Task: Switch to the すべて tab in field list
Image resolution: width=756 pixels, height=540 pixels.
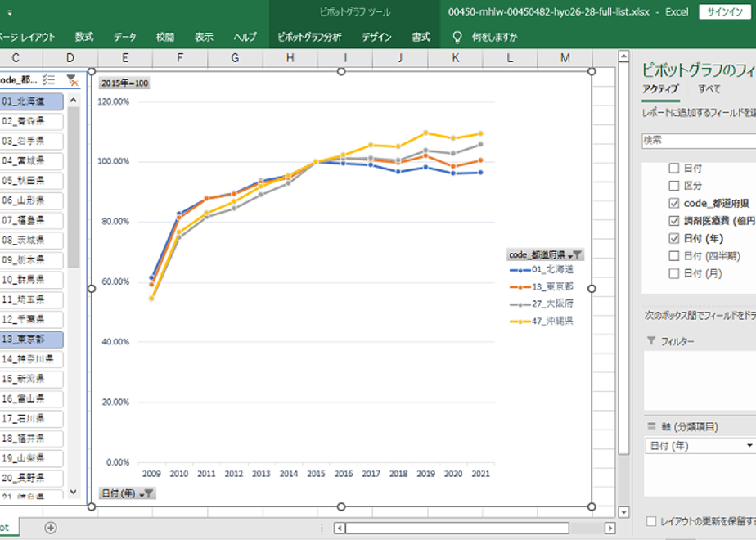Action: coord(709,89)
